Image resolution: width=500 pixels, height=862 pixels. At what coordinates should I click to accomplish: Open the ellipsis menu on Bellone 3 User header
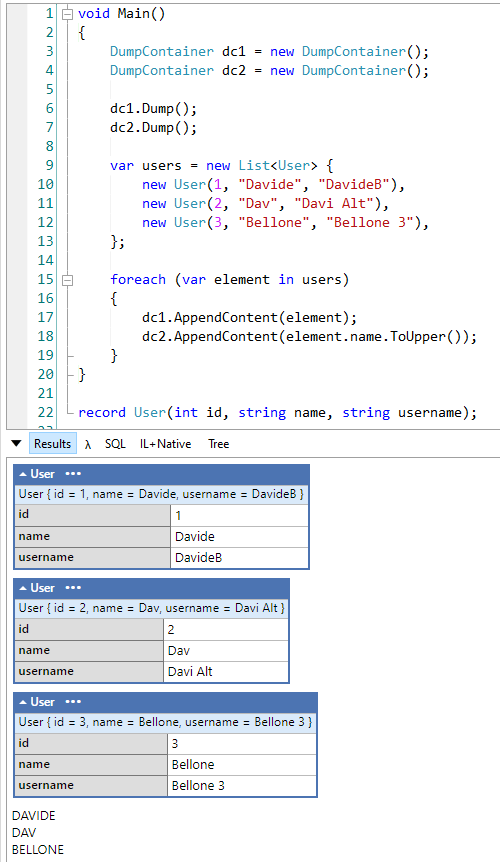pyautogui.click(x=73, y=702)
